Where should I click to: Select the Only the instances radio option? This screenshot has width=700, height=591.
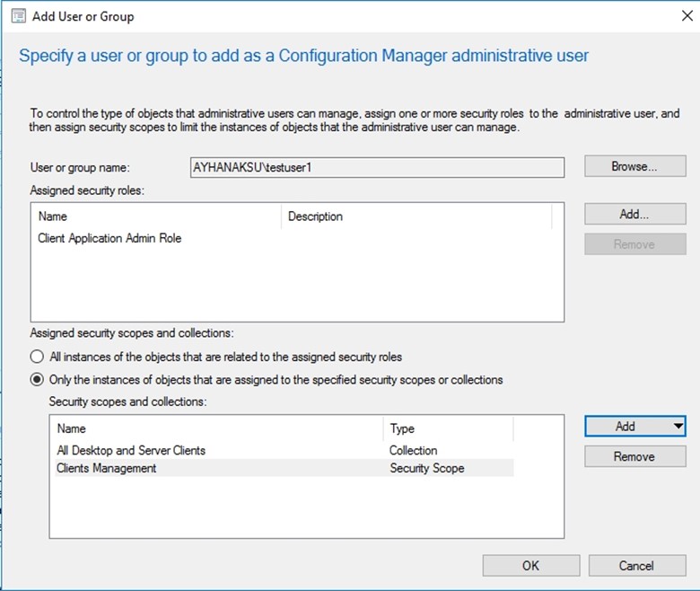pyautogui.click(x=37, y=380)
